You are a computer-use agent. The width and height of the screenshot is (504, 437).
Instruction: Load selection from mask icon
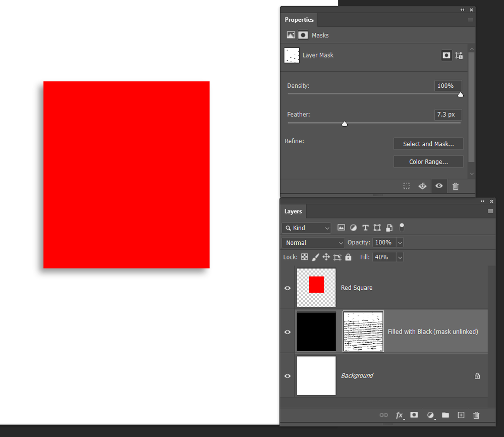click(x=407, y=186)
